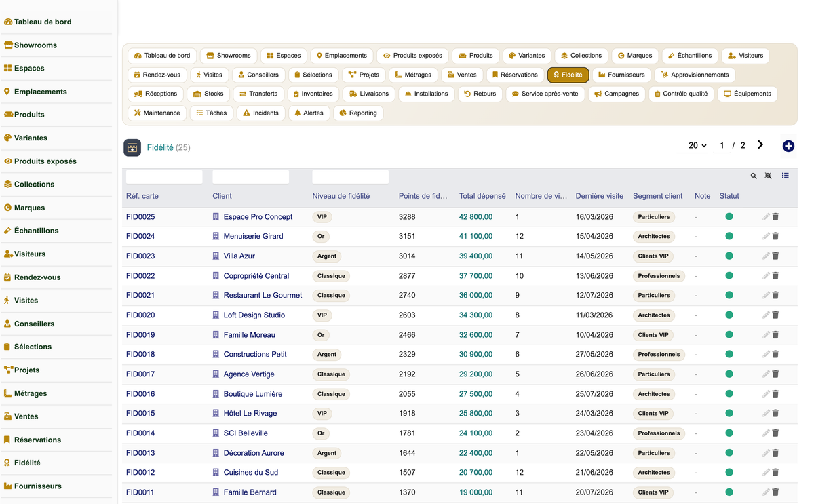This screenshot has height=504, width=814.
Task: Open card reference link FID0019
Action: coord(140,335)
